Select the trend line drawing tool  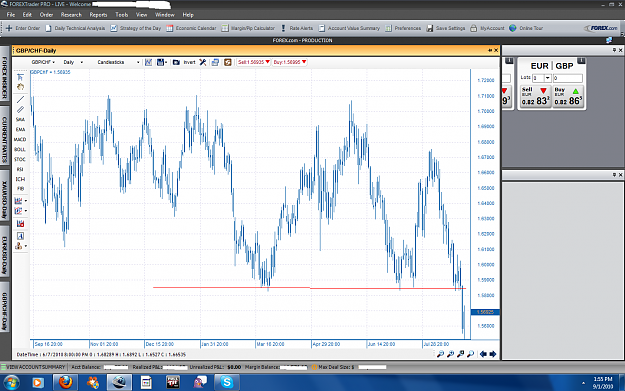point(20,99)
